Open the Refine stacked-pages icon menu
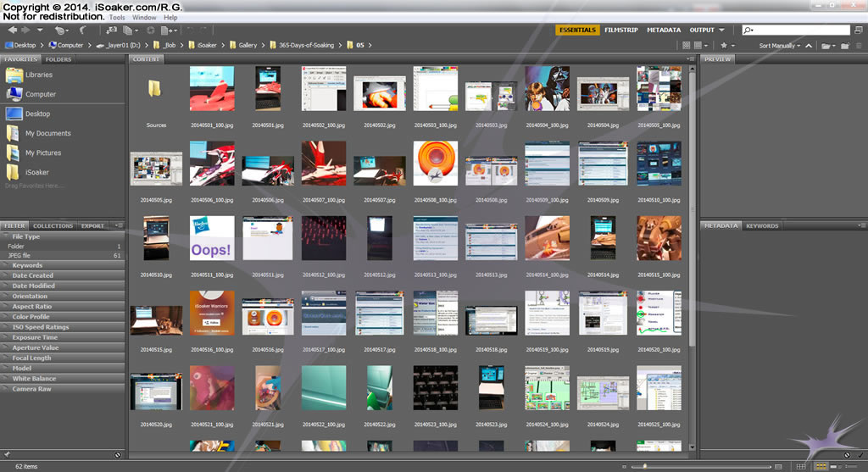Image resolution: width=868 pixels, height=472 pixels. 131,31
